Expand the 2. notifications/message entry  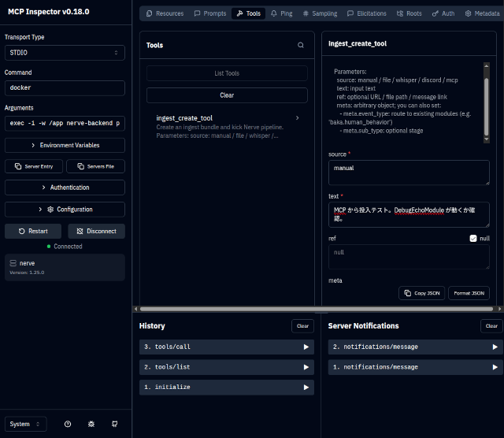(x=415, y=347)
